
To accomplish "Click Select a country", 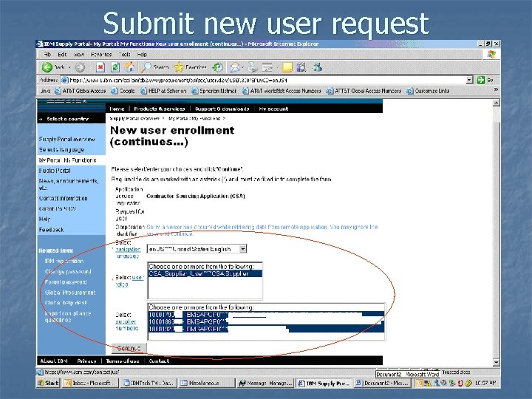I will pyautogui.click(x=67, y=119).
